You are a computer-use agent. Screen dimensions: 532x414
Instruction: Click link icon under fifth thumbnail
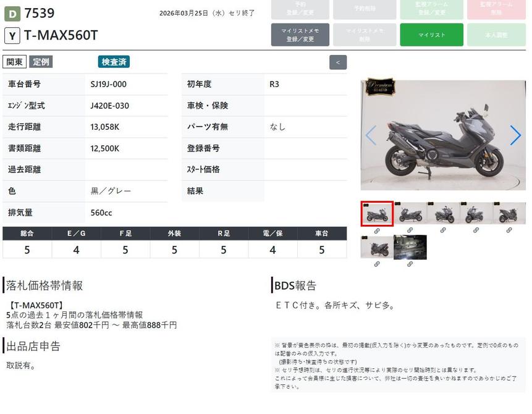point(509,230)
